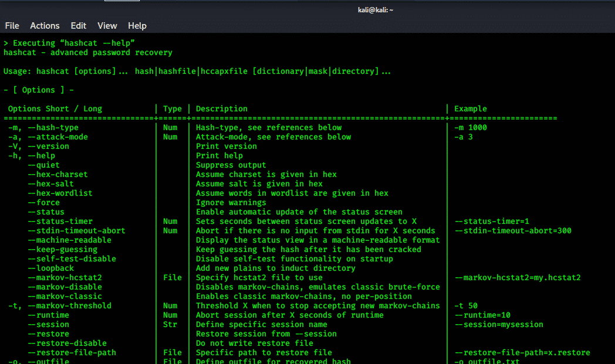Click the kali@kali window title bar

coord(375,10)
